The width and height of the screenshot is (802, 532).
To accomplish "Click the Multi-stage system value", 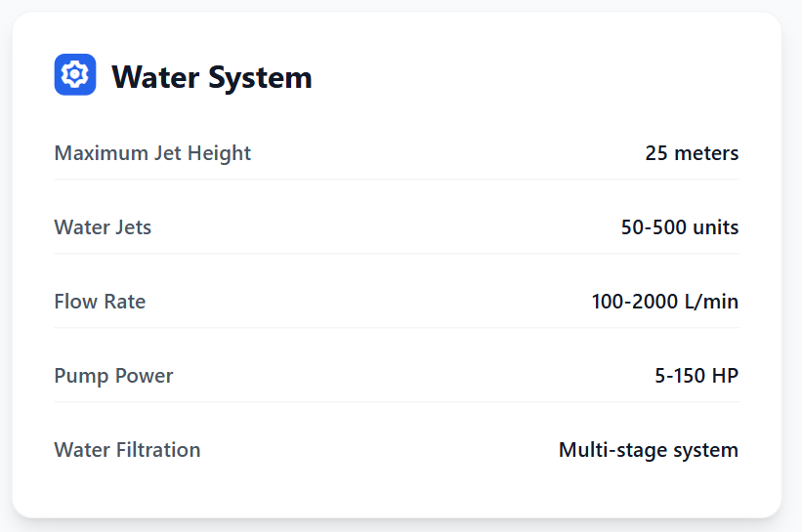I will (x=649, y=450).
